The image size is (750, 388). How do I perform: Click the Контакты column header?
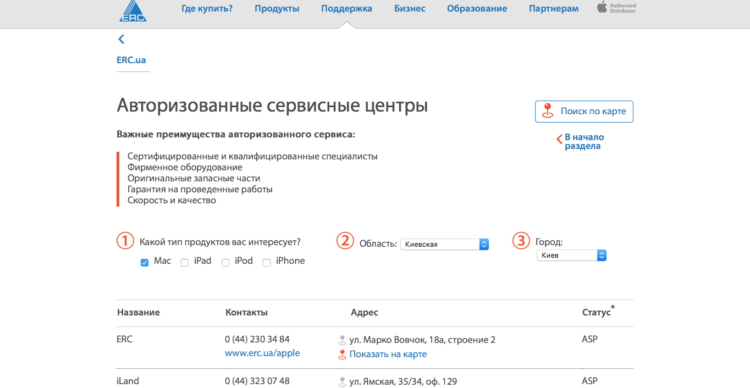tap(246, 313)
